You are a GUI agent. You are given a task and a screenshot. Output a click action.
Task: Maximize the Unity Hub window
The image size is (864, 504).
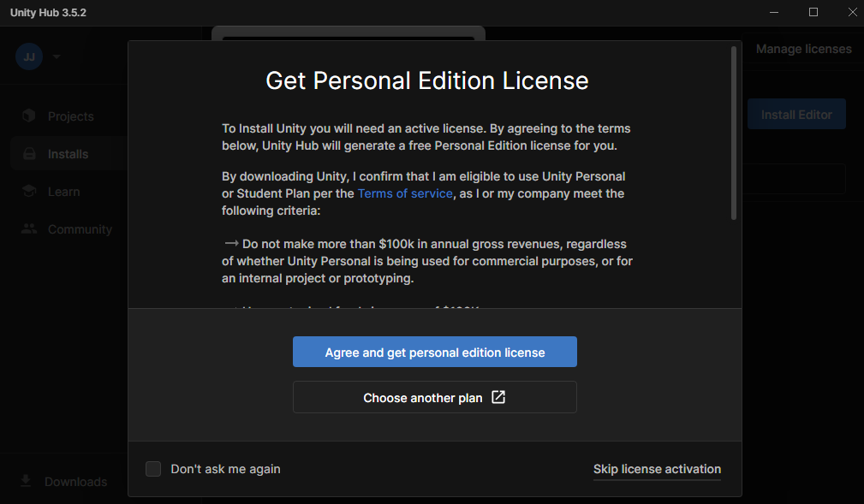[813, 12]
